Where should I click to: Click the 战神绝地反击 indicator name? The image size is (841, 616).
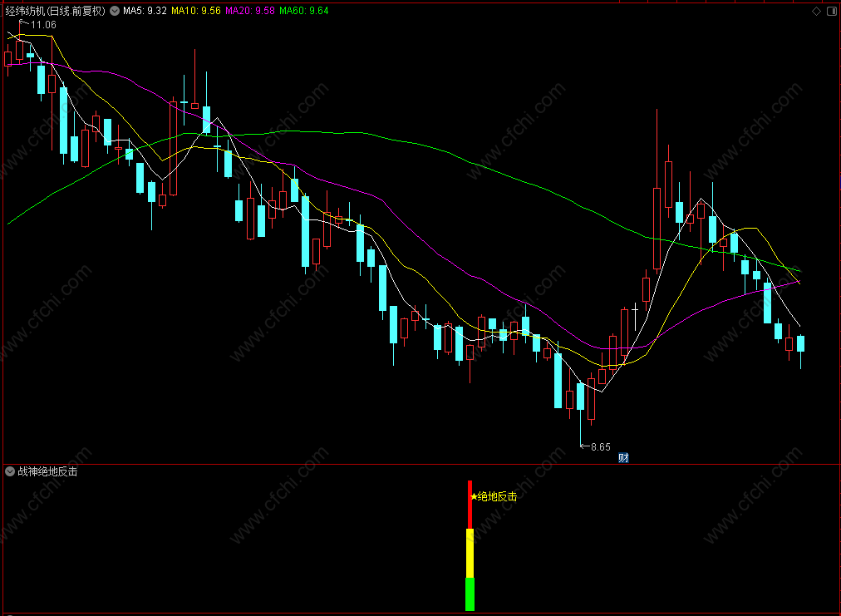pyautogui.click(x=47, y=471)
